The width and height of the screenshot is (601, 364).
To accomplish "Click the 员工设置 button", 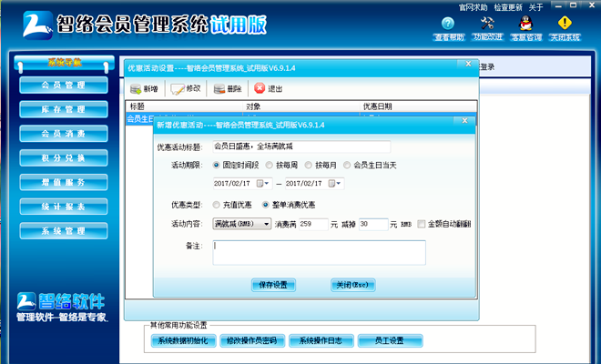I will 390,340.
